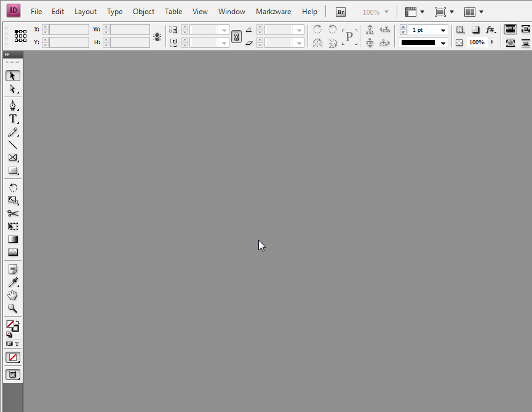532x412 pixels.
Task: Select the Pen tool
Action: [13, 105]
